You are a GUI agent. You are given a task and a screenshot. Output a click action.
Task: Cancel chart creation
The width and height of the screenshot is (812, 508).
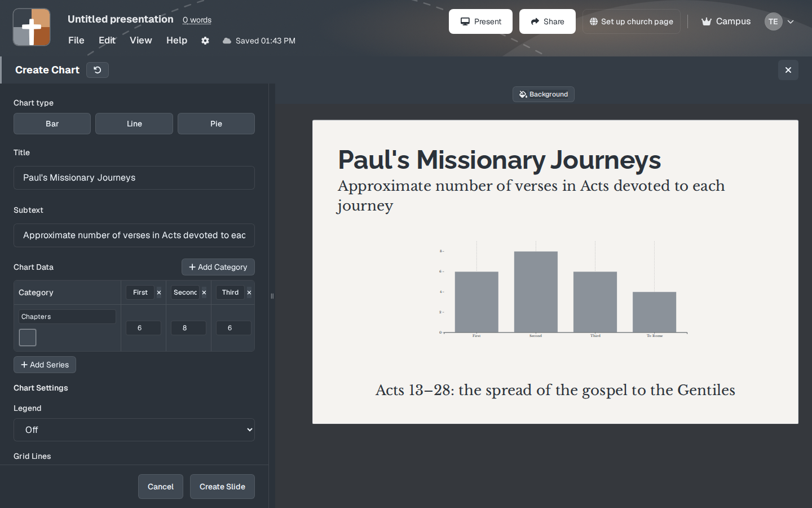pos(161,487)
